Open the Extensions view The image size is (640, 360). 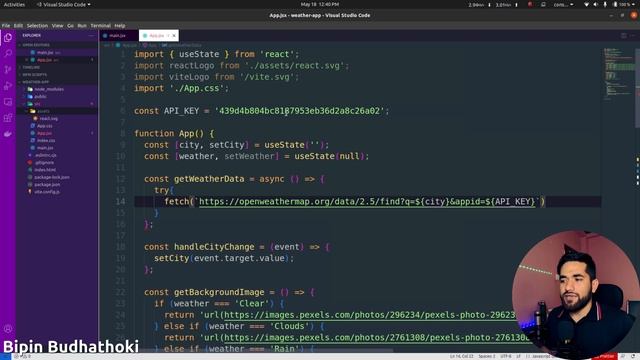point(8,118)
